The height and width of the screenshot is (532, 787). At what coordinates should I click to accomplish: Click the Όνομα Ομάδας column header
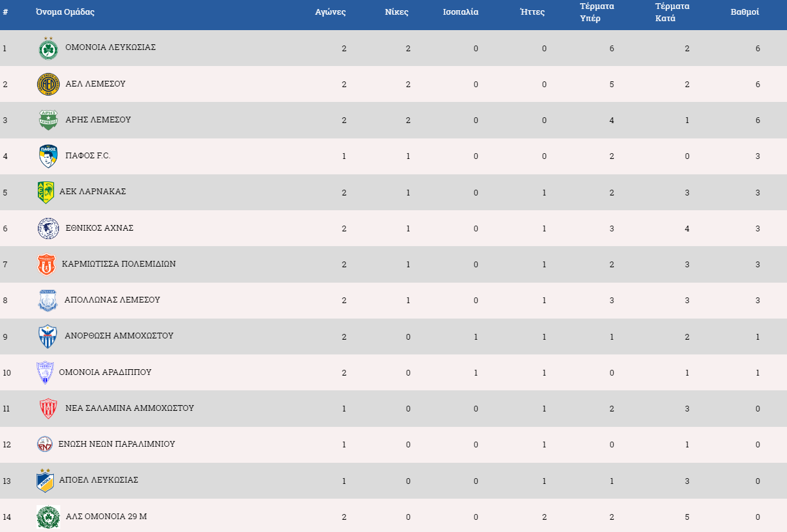click(x=65, y=12)
